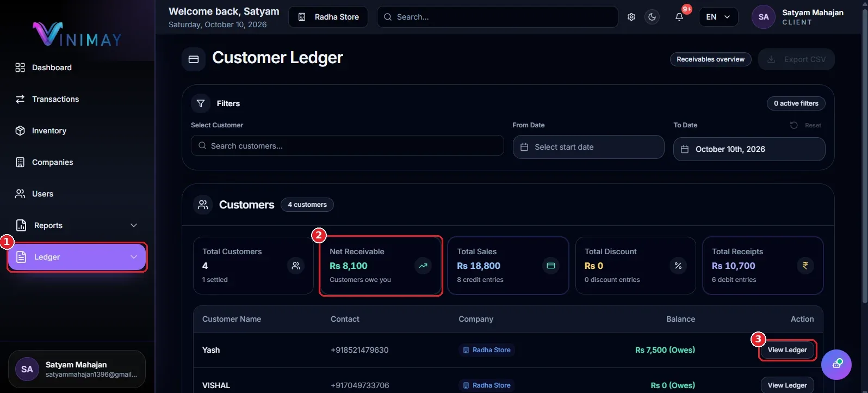Click Yash's phone number +918521479630
868x393 pixels.
click(359, 350)
